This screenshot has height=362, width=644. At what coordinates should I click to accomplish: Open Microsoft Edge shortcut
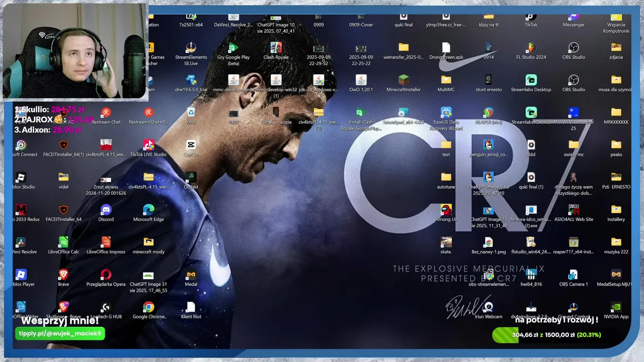(x=148, y=213)
